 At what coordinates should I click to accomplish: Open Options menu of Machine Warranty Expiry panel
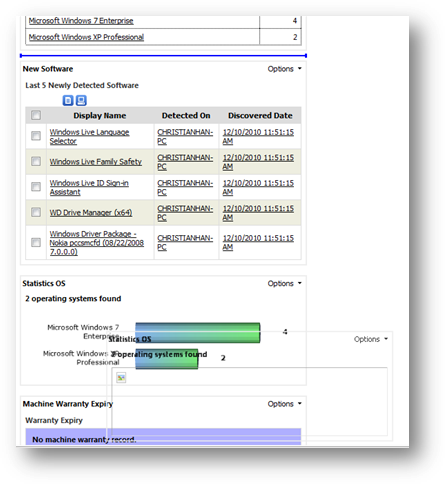[x=284, y=404]
